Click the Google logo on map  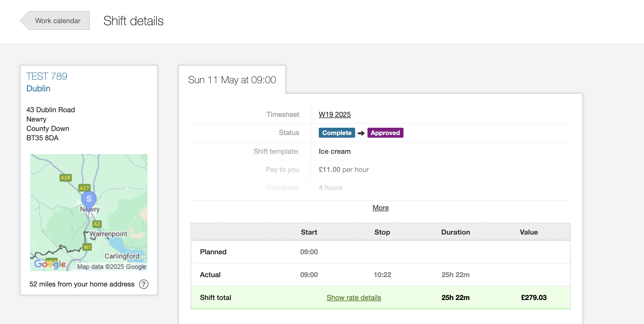tap(50, 264)
